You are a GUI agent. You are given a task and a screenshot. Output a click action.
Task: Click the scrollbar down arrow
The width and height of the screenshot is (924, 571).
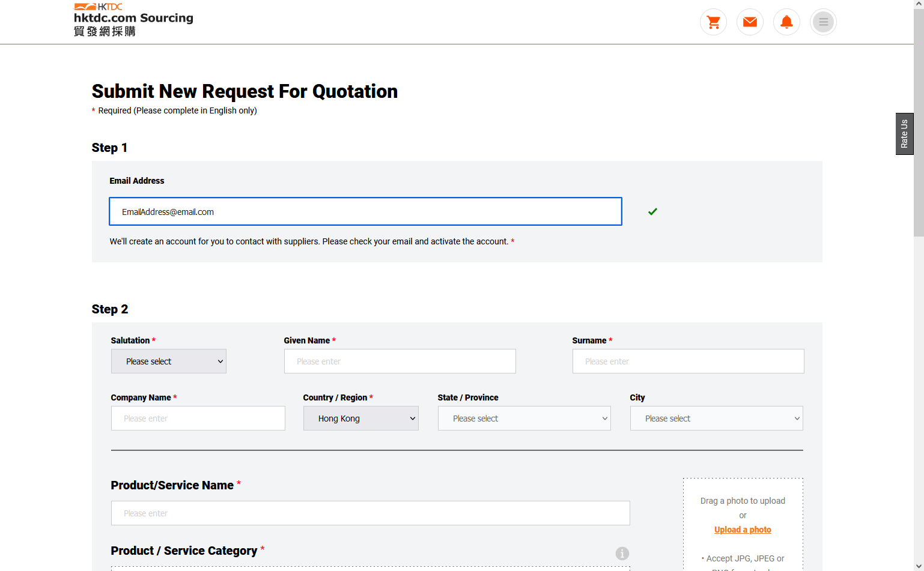pyautogui.click(x=919, y=567)
